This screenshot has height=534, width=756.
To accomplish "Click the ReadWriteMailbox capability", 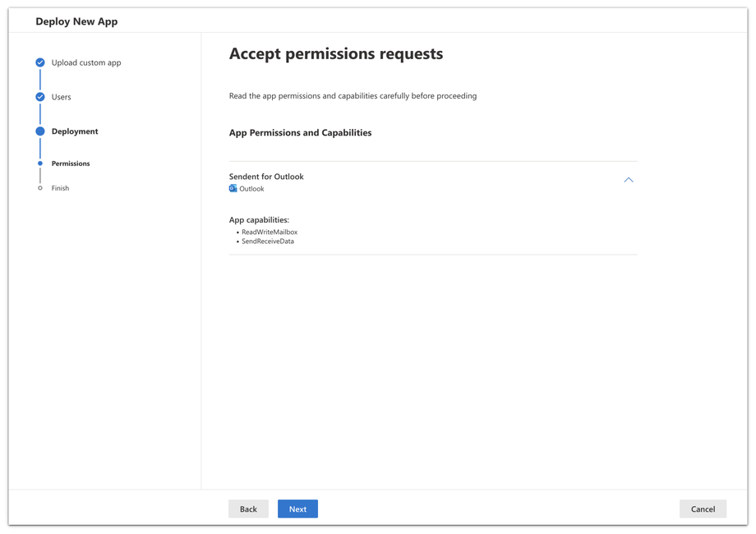I will [270, 232].
